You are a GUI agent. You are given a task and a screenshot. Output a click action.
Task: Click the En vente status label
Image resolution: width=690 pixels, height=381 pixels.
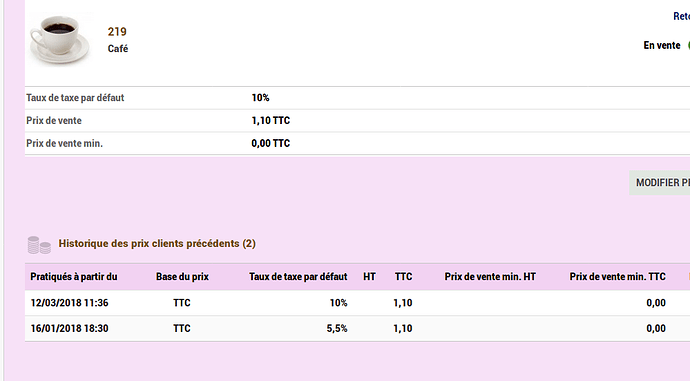[661, 45]
